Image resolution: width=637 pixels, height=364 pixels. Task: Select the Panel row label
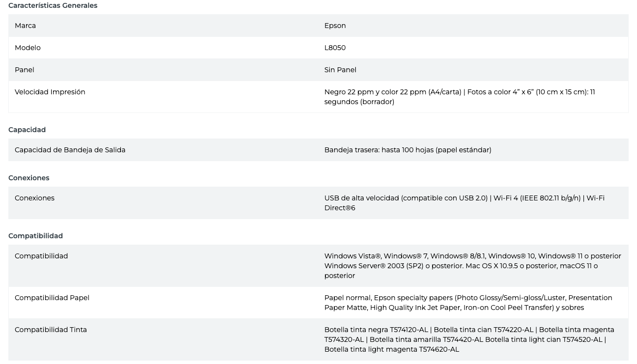coord(25,70)
